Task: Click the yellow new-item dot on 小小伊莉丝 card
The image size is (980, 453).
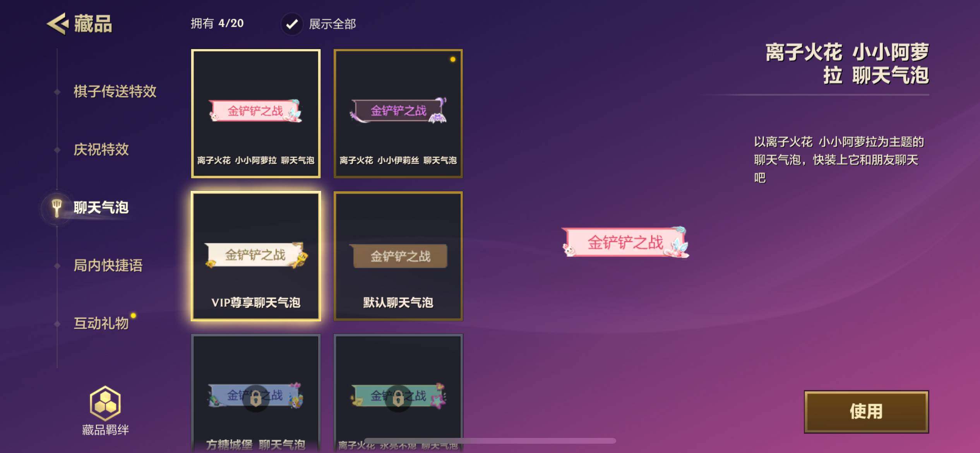Action: [452, 59]
